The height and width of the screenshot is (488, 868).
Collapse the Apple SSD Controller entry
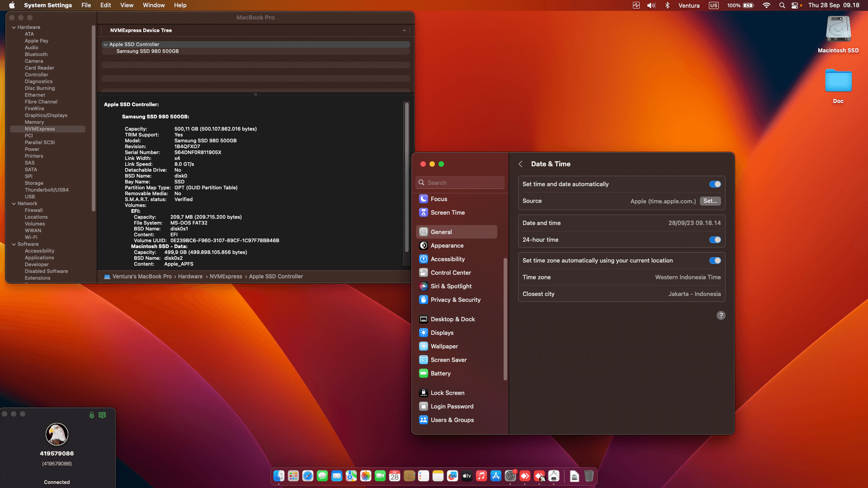105,44
